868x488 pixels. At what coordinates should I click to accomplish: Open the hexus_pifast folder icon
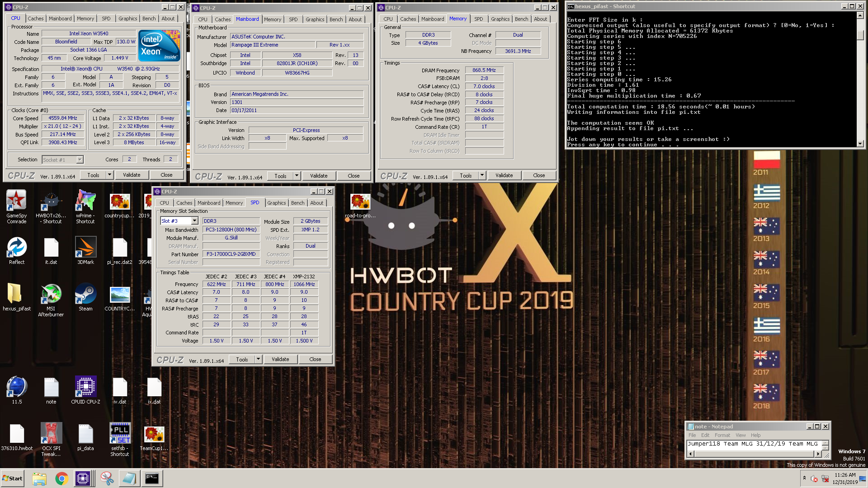coord(17,297)
